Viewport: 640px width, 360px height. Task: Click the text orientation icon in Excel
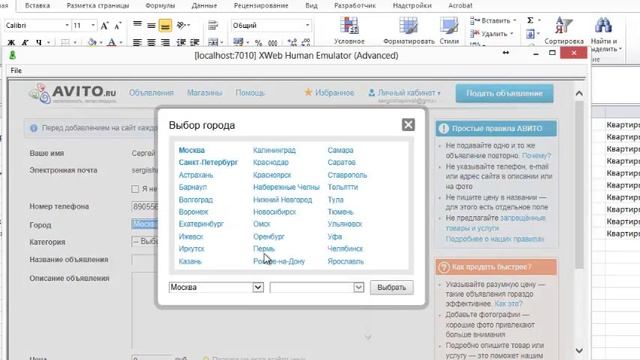[182, 25]
